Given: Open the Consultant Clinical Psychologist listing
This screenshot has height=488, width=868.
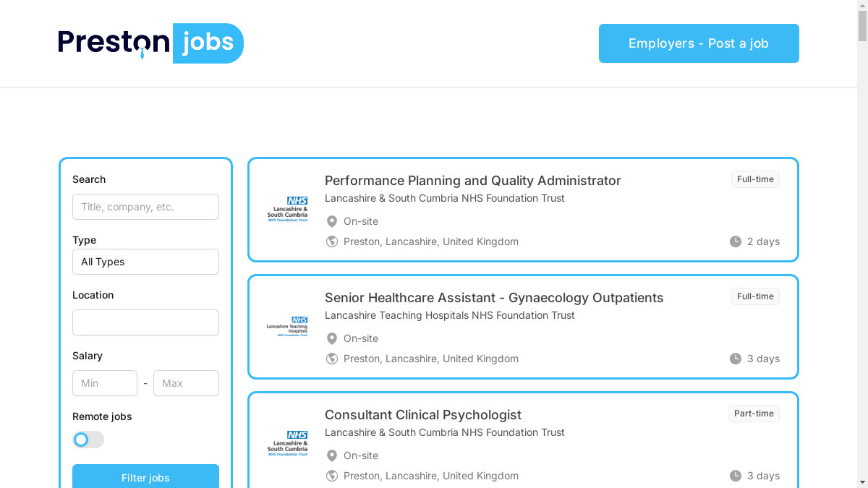Looking at the screenshot, I should click(422, 415).
